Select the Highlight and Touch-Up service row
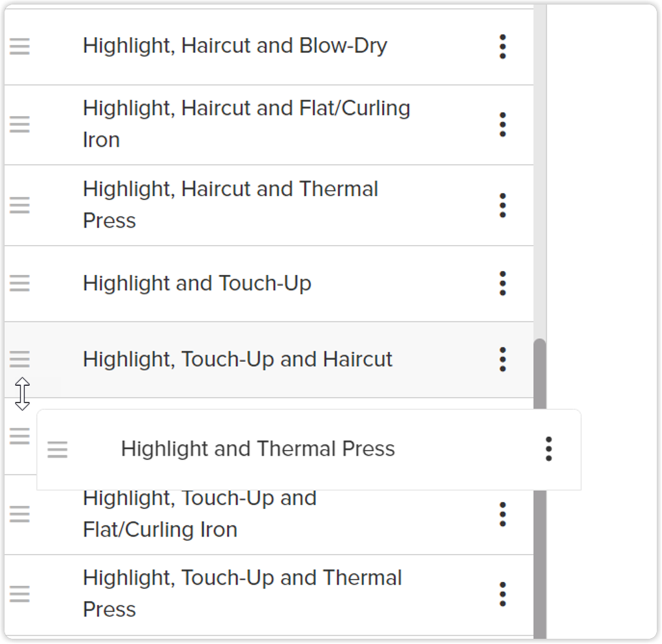 coord(269,284)
